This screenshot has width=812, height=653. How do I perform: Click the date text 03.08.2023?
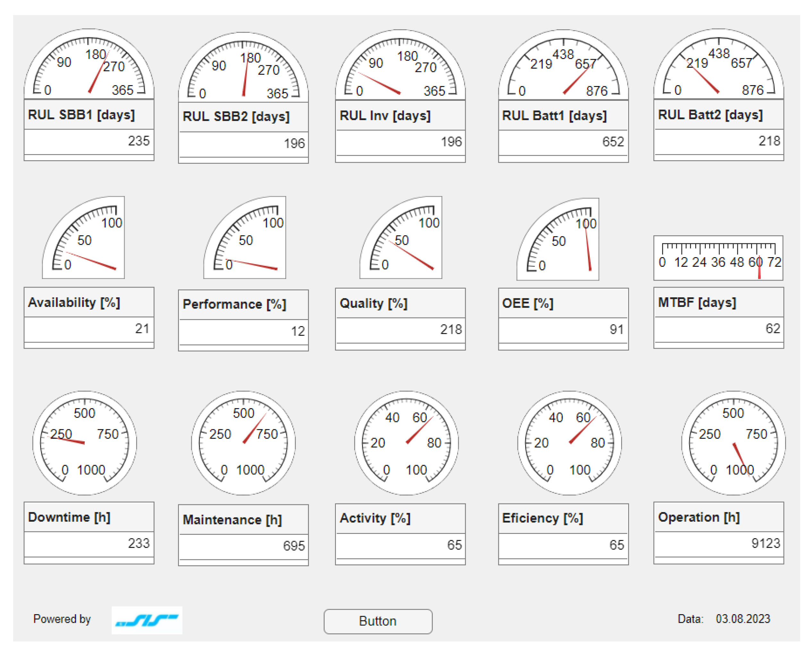(x=743, y=619)
